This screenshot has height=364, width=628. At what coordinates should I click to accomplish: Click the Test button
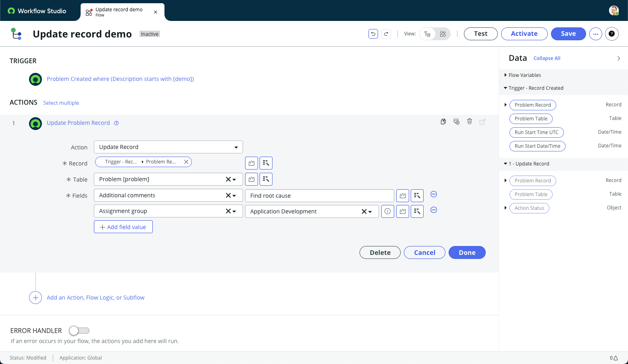[481, 34]
